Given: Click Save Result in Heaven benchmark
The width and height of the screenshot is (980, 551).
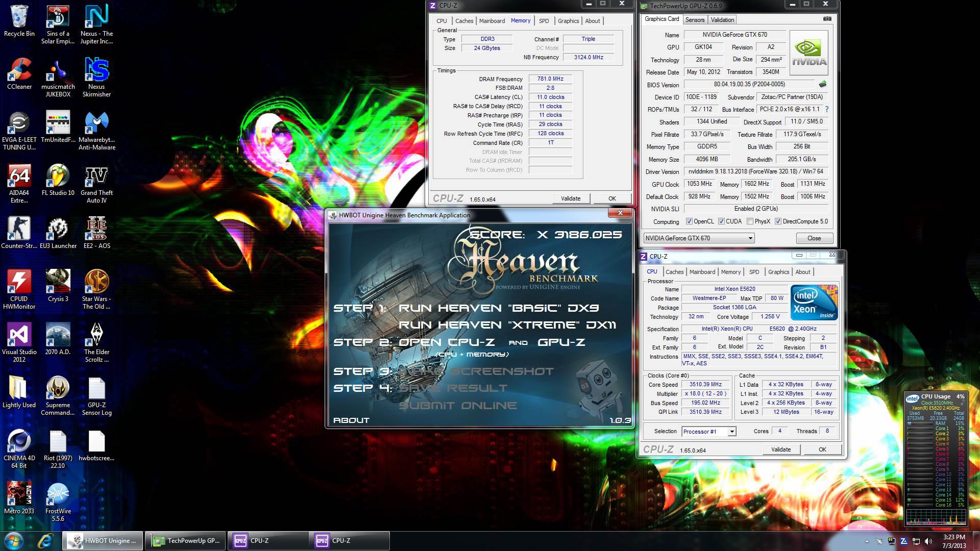Looking at the screenshot, I should click(x=453, y=388).
